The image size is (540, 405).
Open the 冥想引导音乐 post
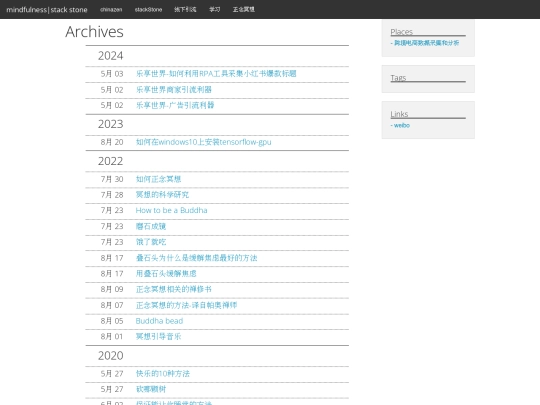click(x=158, y=336)
